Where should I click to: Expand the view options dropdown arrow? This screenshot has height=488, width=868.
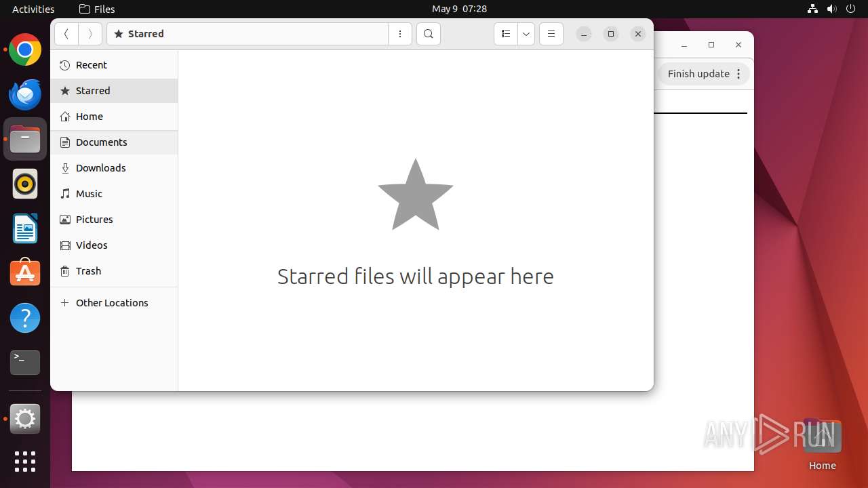coord(526,34)
